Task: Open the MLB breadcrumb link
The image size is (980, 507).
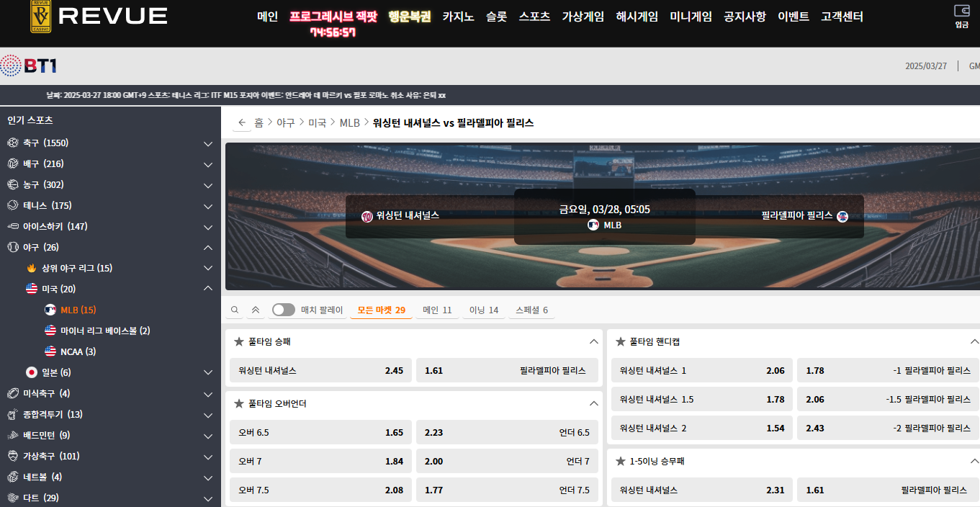Action: (x=349, y=123)
